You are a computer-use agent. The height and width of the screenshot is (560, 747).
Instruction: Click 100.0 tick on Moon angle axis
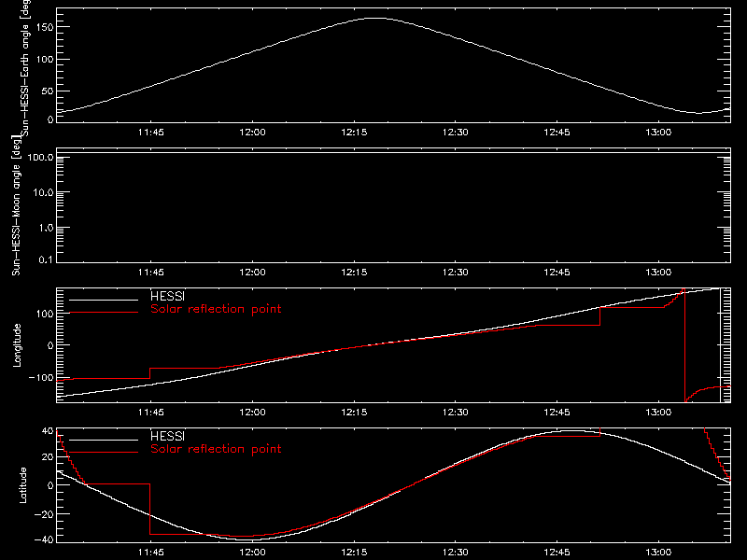pyautogui.click(x=40, y=157)
